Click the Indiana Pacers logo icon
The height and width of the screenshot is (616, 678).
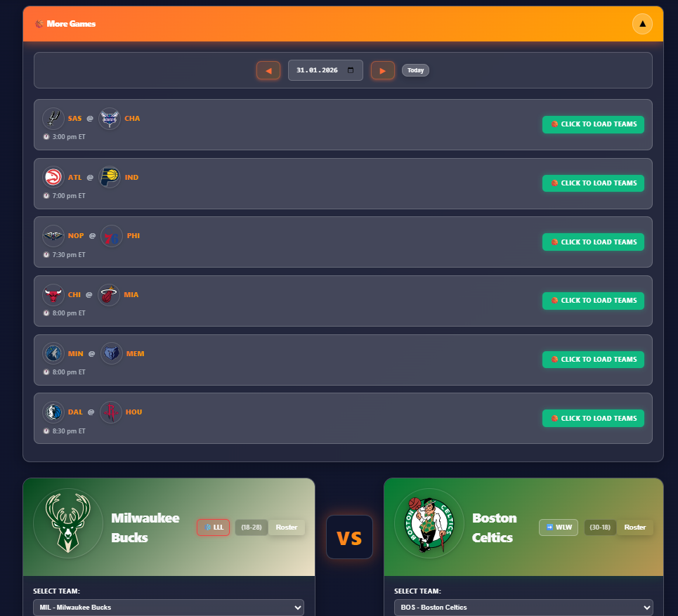[x=110, y=177]
